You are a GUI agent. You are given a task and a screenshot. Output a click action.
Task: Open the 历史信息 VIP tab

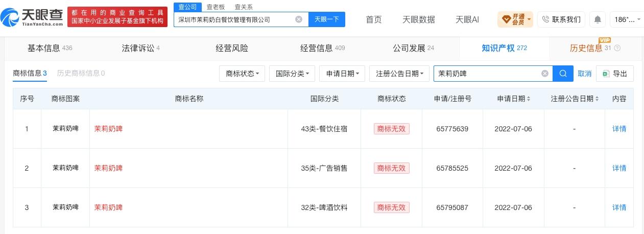pyautogui.click(x=595, y=48)
